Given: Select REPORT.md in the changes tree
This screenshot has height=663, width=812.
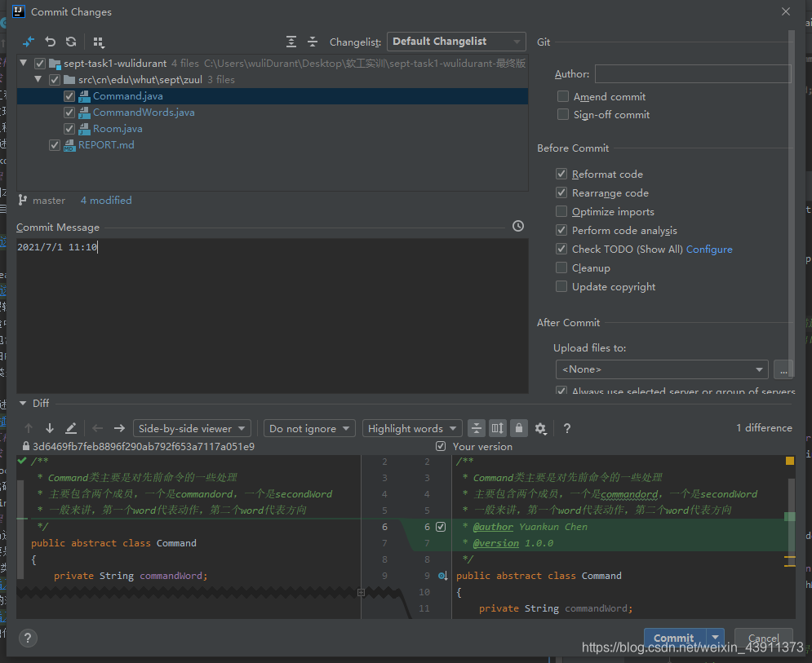Looking at the screenshot, I should (x=106, y=145).
